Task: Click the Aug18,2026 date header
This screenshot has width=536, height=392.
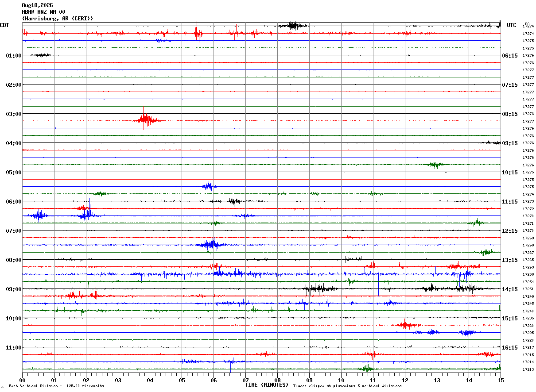Action: point(37,5)
